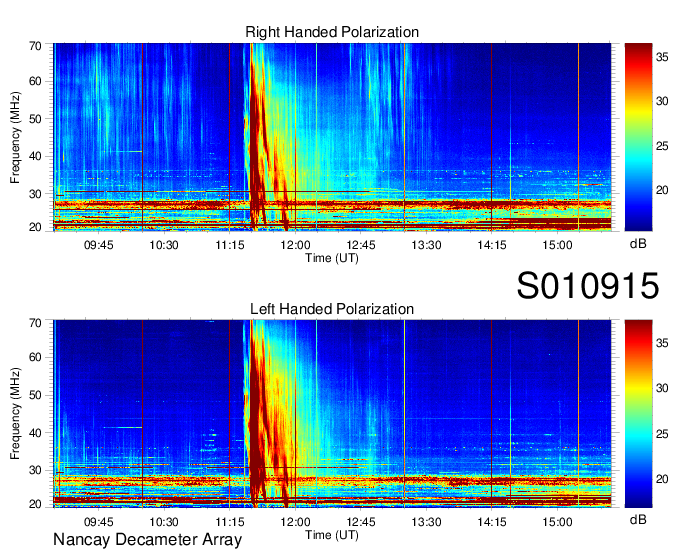
Task: Click the 'Nancay Decameter Array' caption
Action: (147, 540)
